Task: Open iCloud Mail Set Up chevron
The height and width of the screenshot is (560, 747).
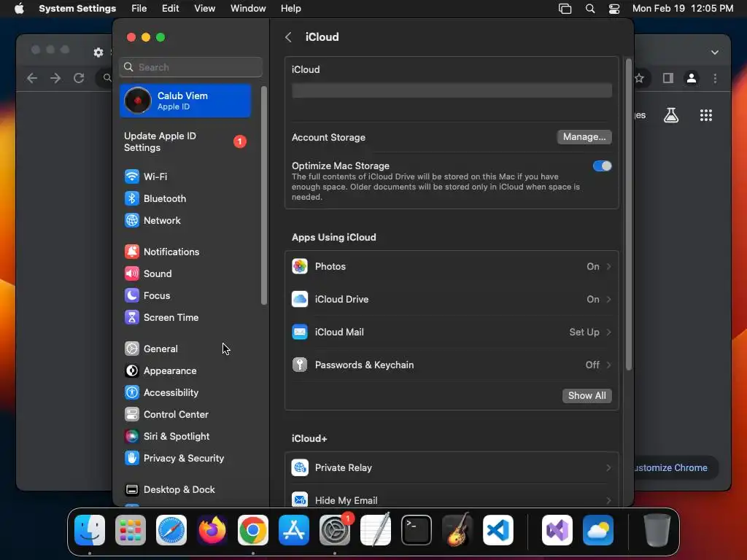Action: click(x=609, y=332)
